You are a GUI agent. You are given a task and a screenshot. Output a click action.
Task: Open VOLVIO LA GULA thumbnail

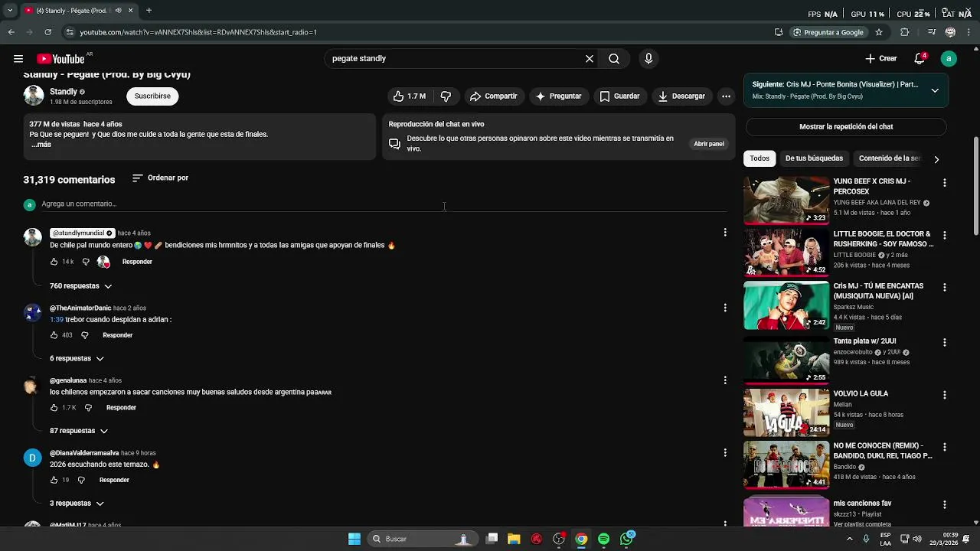(786, 412)
